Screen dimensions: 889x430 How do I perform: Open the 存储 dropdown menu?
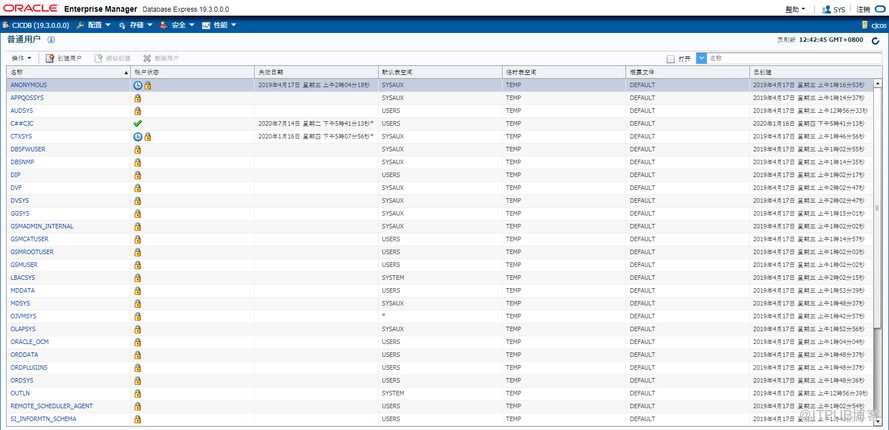(x=136, y=25)
